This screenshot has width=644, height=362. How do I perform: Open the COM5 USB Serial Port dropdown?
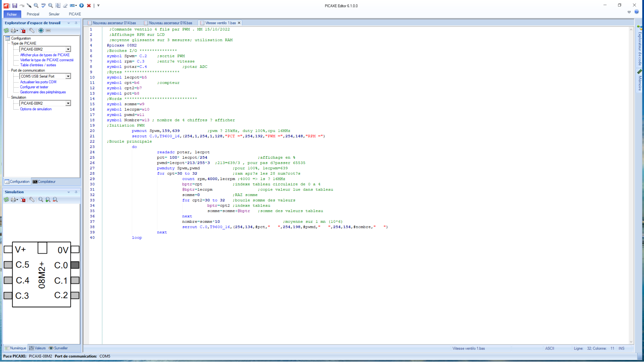(68, 76)
